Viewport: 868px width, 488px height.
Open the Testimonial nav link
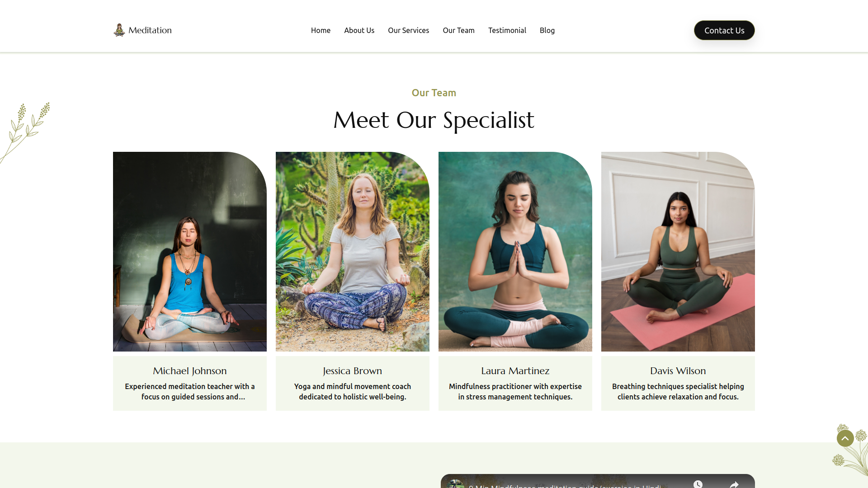pos(507,30)
